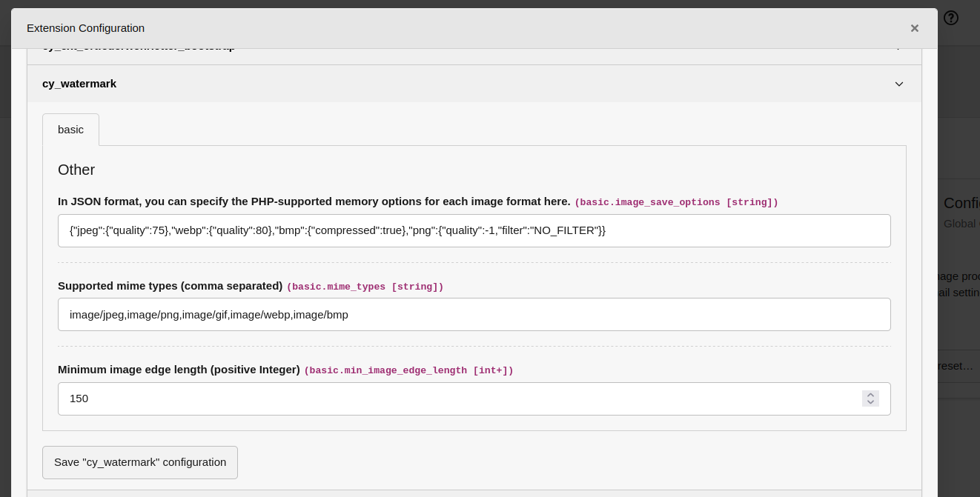Close the Extension Configuration dialog
The width and height of the screenshot is (980, 497).
point(914,28)
